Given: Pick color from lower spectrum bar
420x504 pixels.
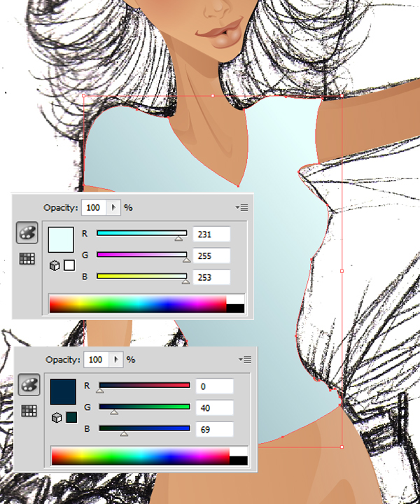Looking at the screenshot, I should click(141, 456).
